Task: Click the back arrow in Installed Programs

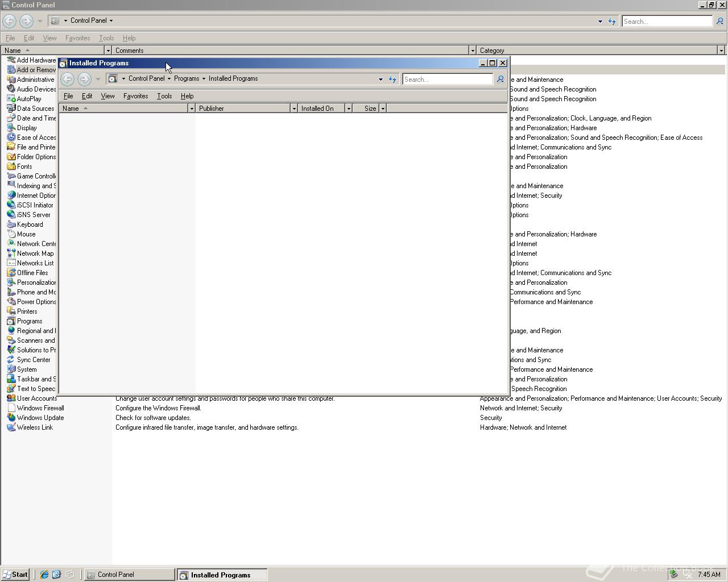Action: [67, 79]
